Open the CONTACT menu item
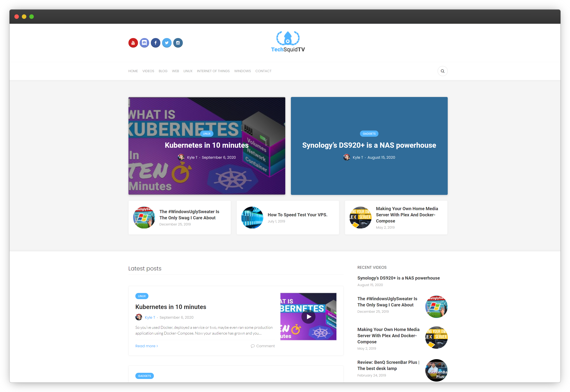Viewport: 570px width, 392px height. (x=263, y=71)
